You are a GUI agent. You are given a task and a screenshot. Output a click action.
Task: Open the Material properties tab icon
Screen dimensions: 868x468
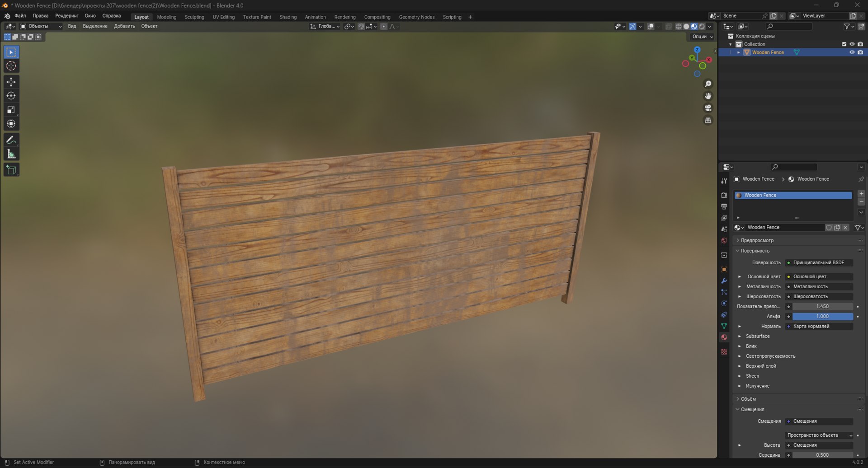tap(724, 337)
